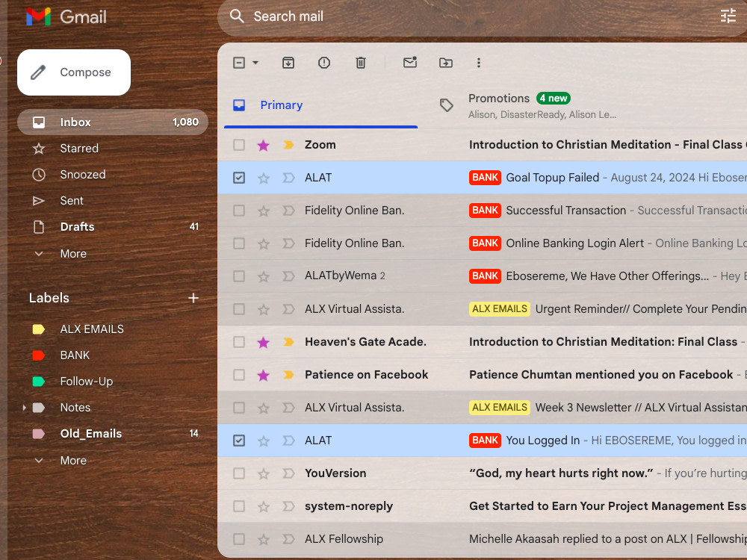Open Eboséreme, We Have Other Offerings email
747x560 pixels.
tap(482, 276)
